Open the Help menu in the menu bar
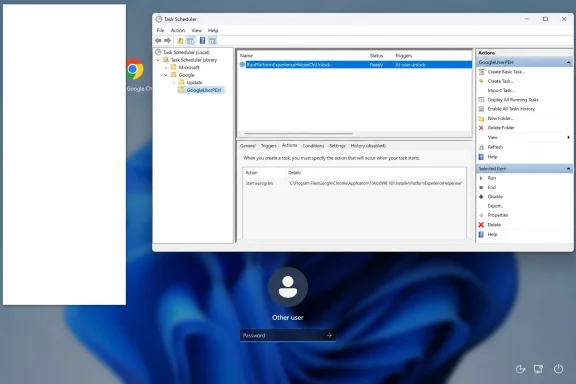Image resolution: width=576 pixels, height=384 pixels. [x=213, y=30]
